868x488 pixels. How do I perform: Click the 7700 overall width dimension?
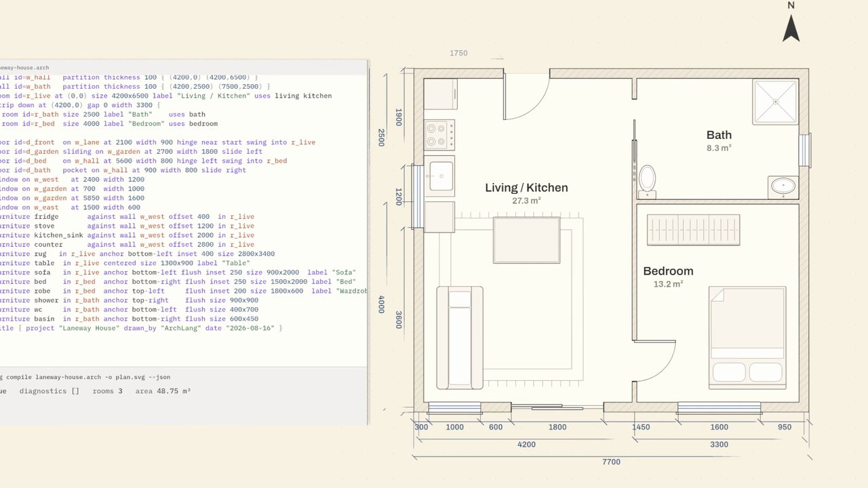pyautogui.click(x=611, y=462)
